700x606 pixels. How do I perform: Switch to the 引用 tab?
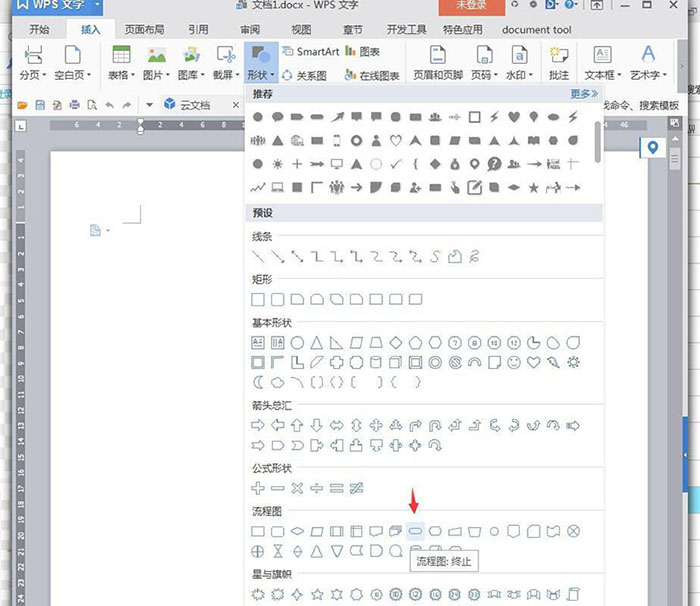tap(198, 29)
